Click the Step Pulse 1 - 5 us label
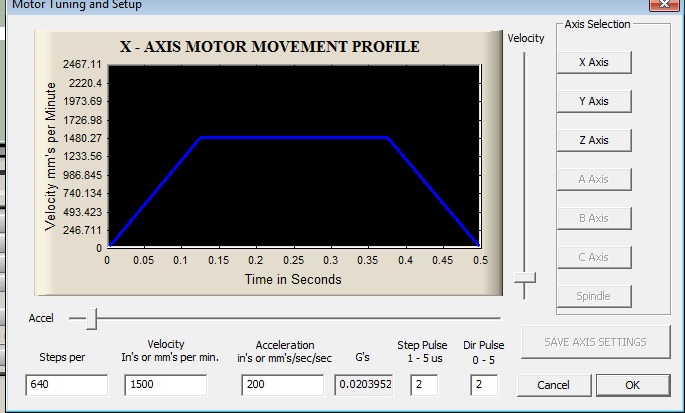Image resolution: width=685 pixels, height=413 pixels. click(422, 352)
